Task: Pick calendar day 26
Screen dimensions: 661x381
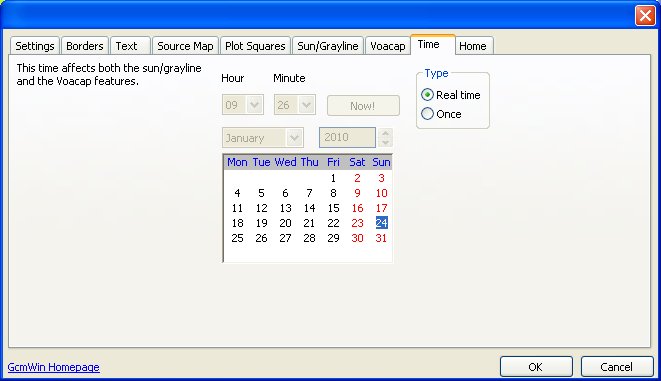Action: click(261, 238)
